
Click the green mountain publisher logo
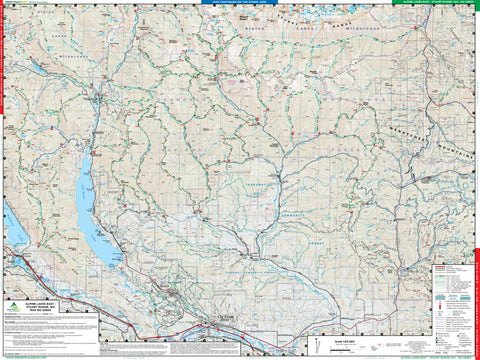(14, 306)
